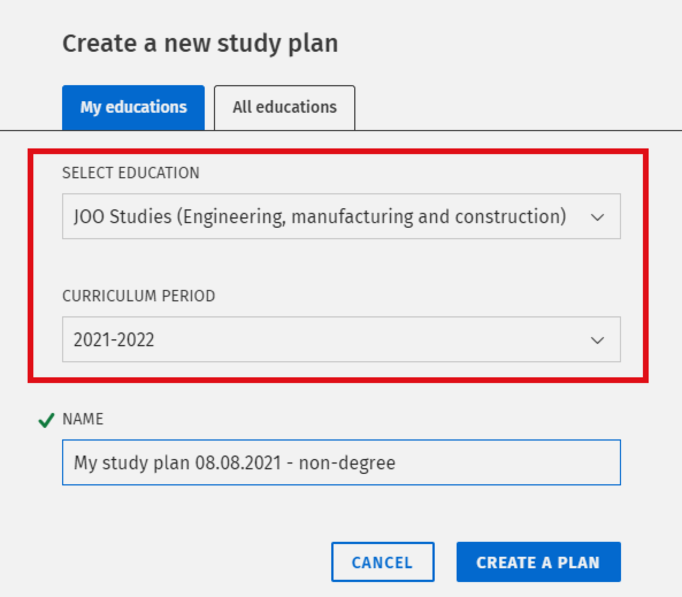This screenshot has width=682, height=597.
Task: Click the Create a Plan button
Action: (x=538, y=562)
